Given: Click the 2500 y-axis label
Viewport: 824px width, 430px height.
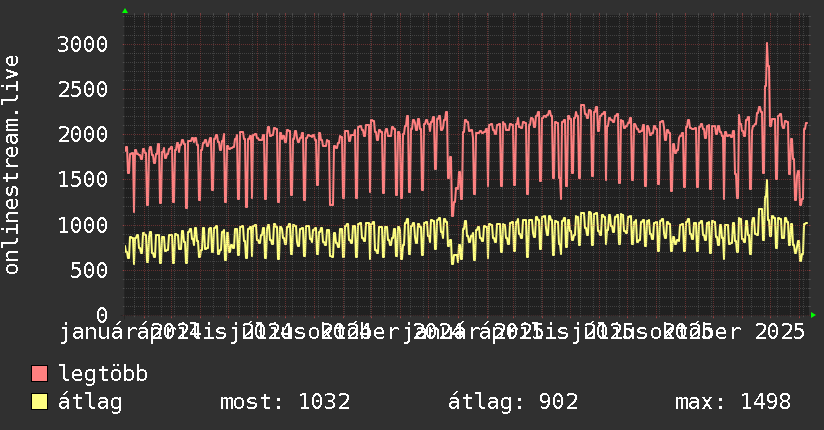Looking at the screenshot, I should (82, 89).
